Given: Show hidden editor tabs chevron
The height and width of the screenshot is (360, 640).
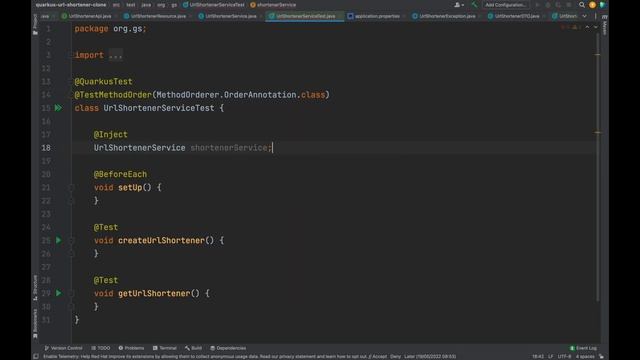Looking at the screenshot, I should pyautogui.click(x=584, y=16).
